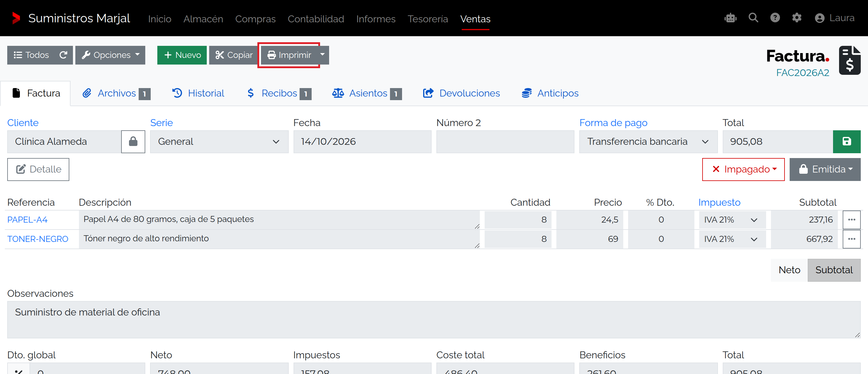Create a new invoice with Nuevo
Image resolution: width=868 pixels, height=374 pixels.
pos(182,55)
